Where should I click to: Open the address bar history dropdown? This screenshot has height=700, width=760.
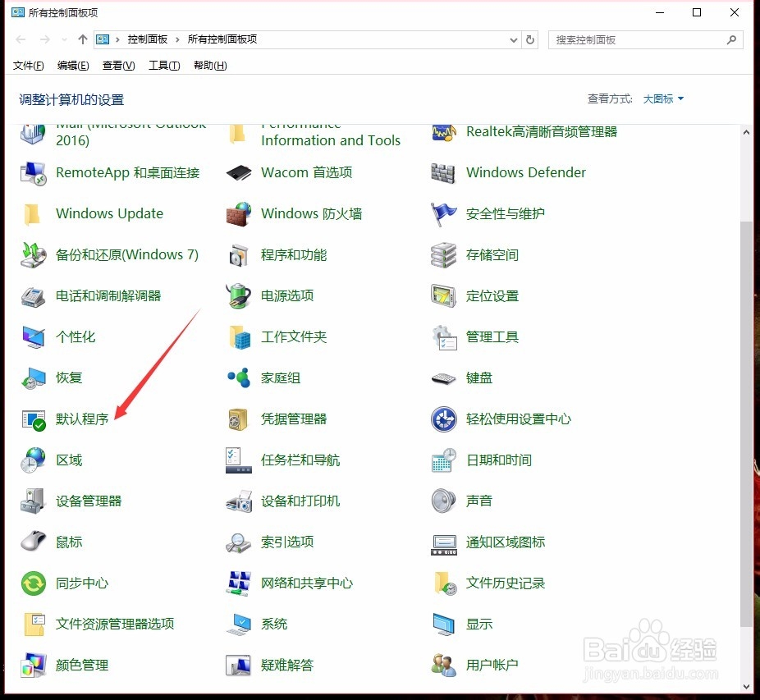coord(514,39)
